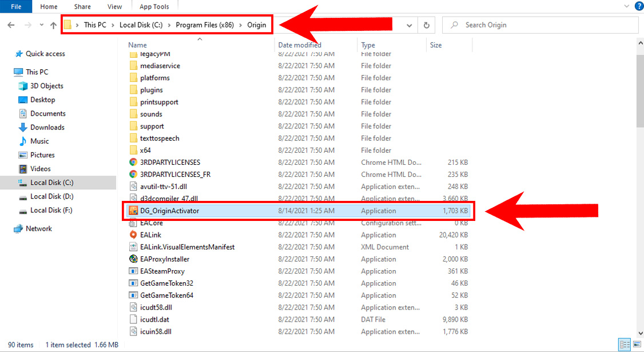The height and width of the screenshot is (352, 644).
Task: Click Program Files (x86) breadcrumb
Action: [205, 25]
